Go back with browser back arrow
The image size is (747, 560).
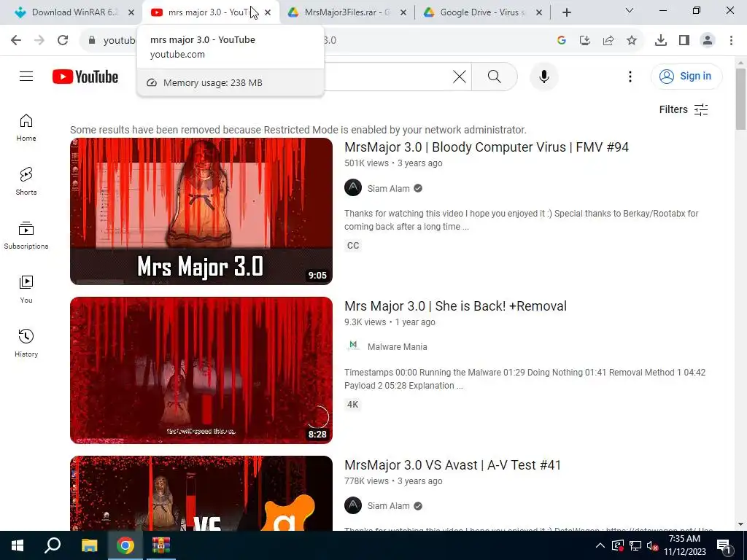tap(16, 41)
